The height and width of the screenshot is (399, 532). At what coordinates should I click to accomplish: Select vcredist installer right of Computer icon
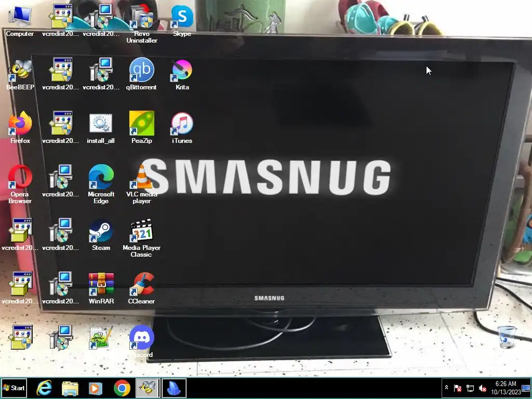(x=60, y=21)
